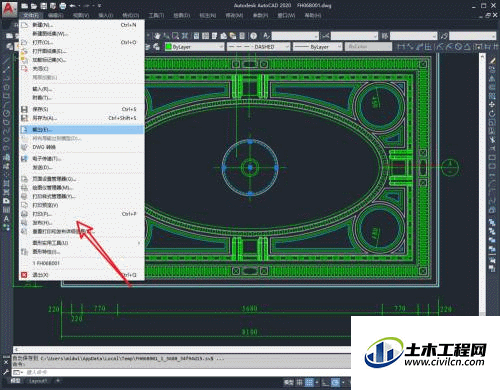This screenshot has width=500, height=390.
Task: Click the Help question mark toolbar icon
Action: tap(254, 36)
